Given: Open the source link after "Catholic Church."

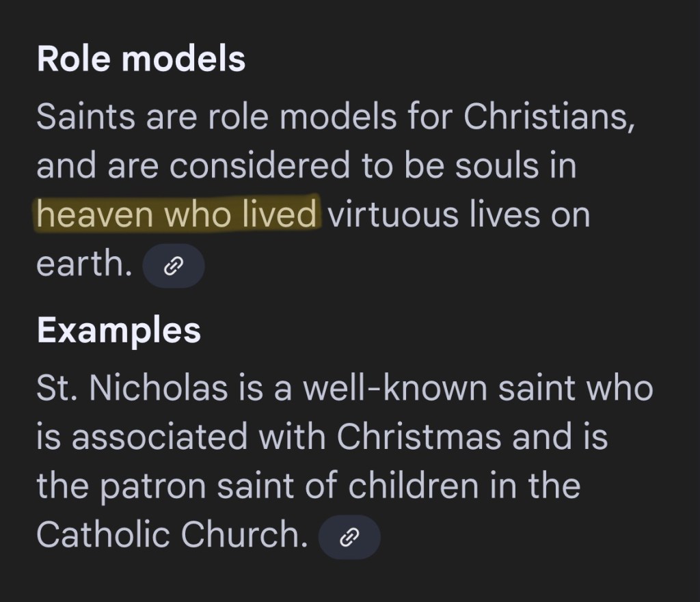Looking at the screenshot, I should (349, 537).
